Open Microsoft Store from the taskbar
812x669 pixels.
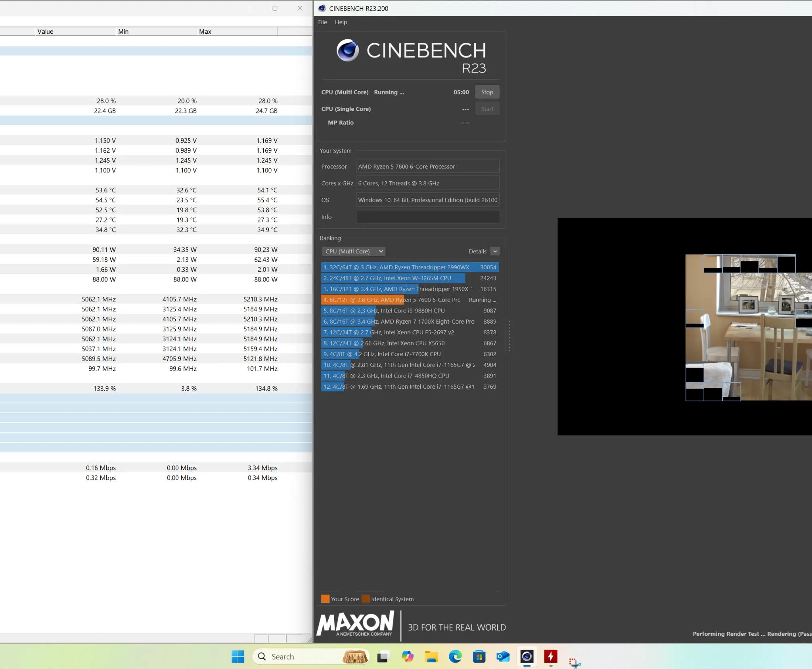point(479,657)
